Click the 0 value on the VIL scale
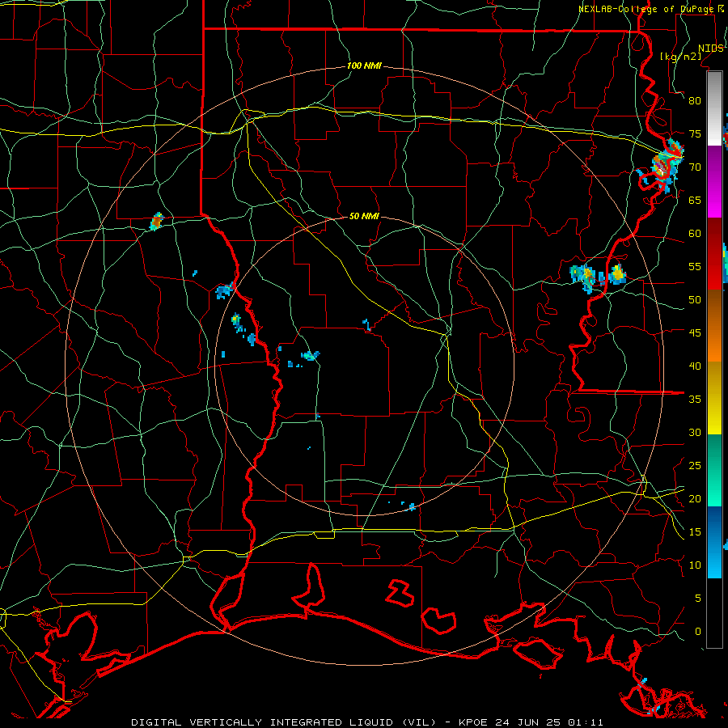This screenshot has height=728, width=728. pyautogui.click(x=698, y=632)
